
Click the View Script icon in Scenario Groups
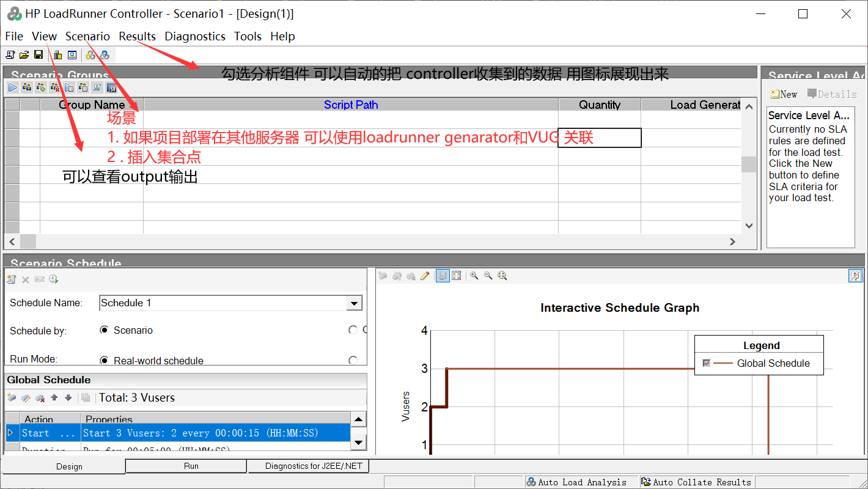coord(97,87)
